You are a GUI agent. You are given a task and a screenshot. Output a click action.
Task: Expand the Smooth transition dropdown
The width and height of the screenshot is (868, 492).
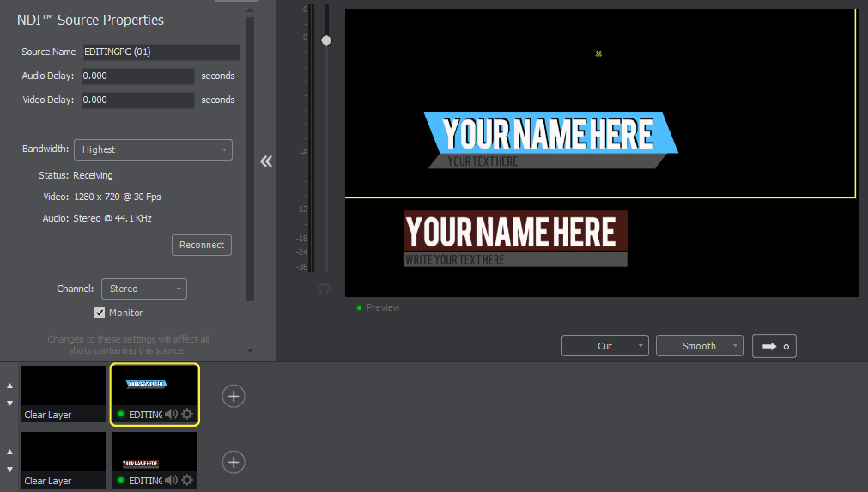pos(700,346)
